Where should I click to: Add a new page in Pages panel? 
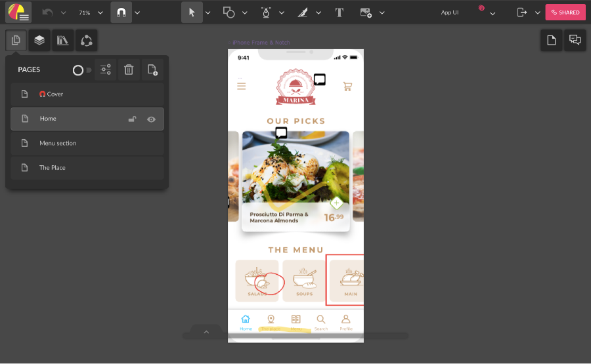click(x=152, y=70)
